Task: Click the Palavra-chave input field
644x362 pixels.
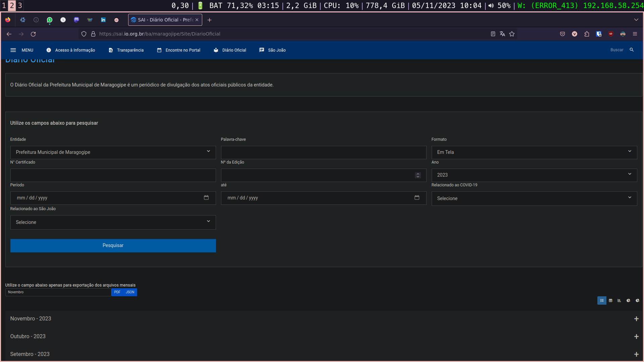Action: 324,152
